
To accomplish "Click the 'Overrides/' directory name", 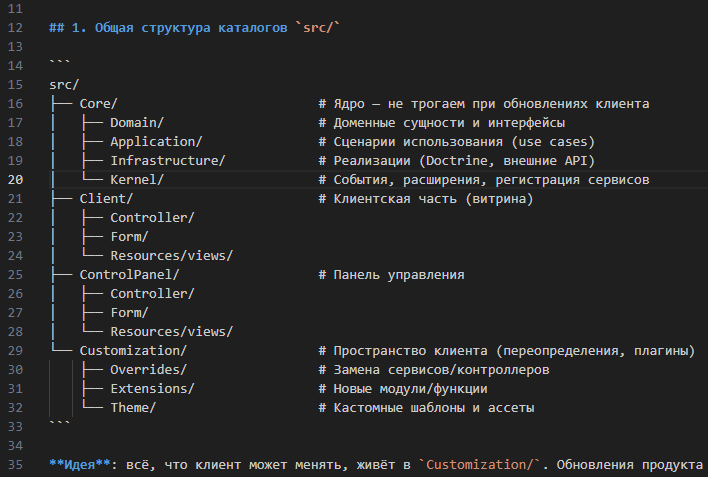I will [149, 370].
